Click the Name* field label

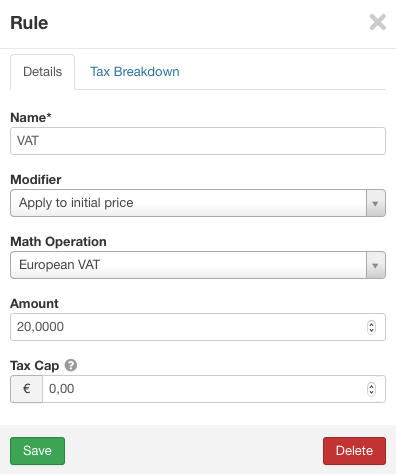click(31, 118)
